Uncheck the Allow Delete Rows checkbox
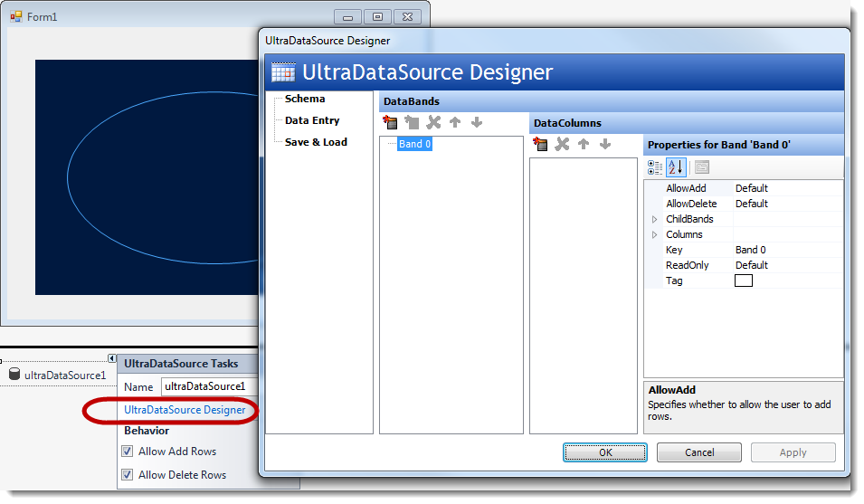 128,475
